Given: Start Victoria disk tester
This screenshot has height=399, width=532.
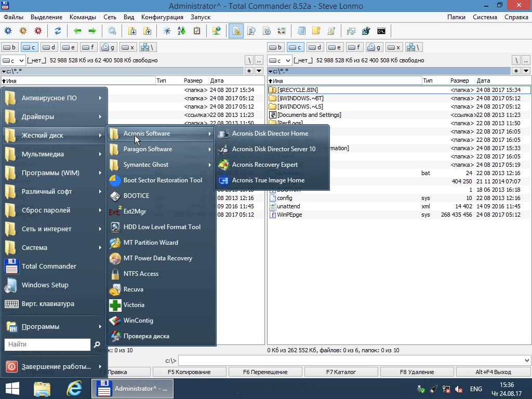Looking at the screenshot, I should point(161,305).
